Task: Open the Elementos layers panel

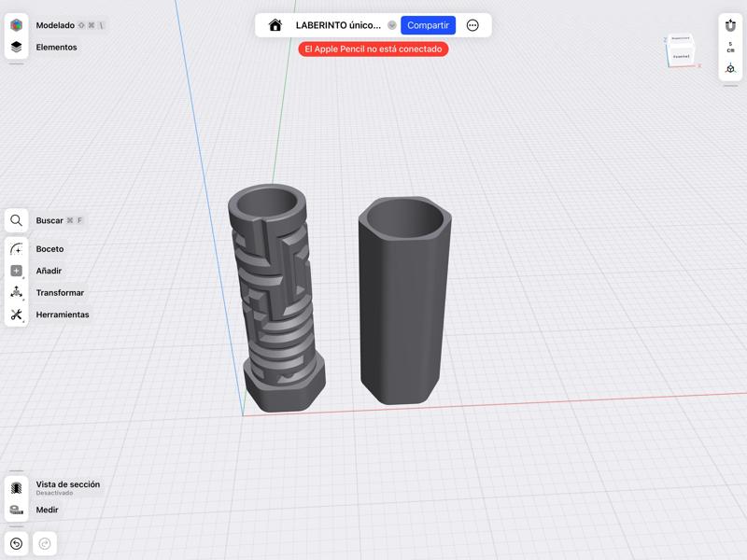Action: coord(16,48)
